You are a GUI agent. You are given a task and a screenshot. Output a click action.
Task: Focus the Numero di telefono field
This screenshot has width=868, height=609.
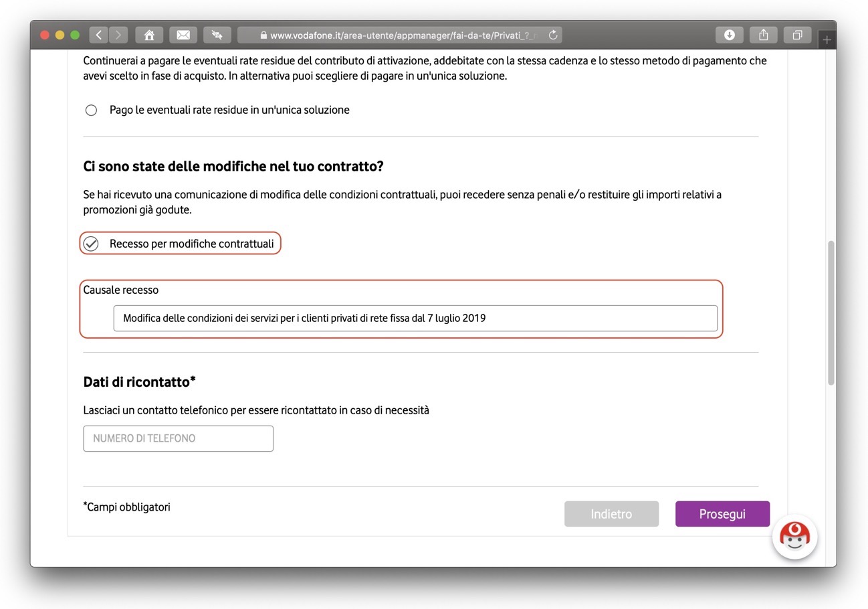[x=178, y=438]
